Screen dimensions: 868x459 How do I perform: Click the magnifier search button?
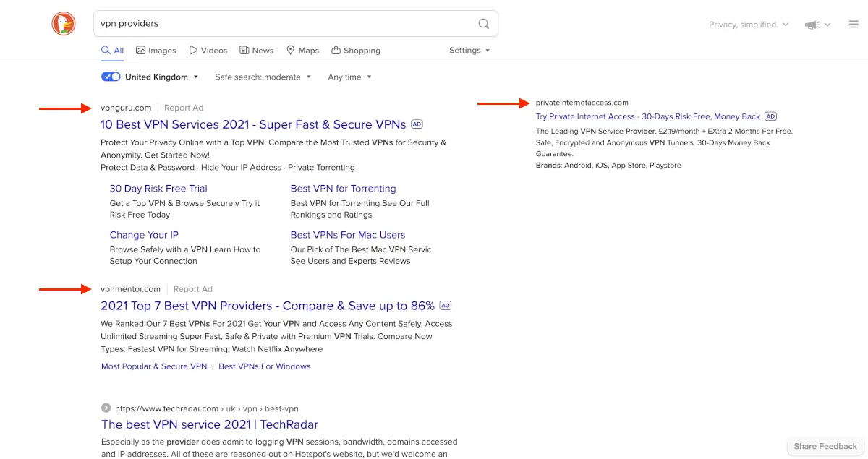pos(484,24)
